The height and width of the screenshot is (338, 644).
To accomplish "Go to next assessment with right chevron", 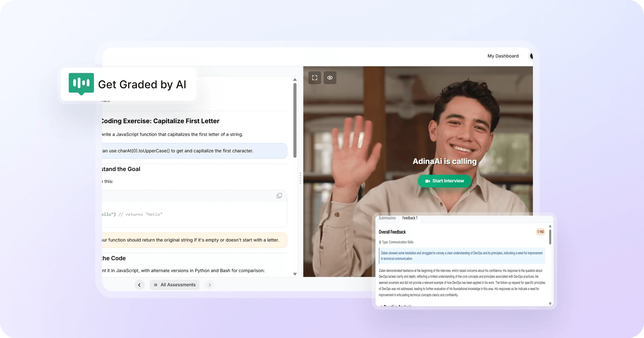I will pos(210,285).
